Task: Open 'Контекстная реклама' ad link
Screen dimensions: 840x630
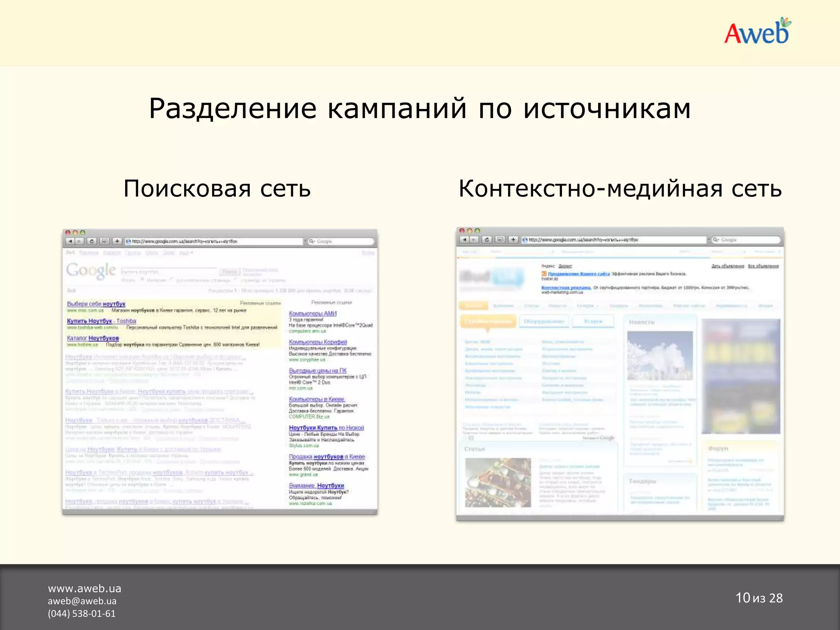Action: click(566, 288)
